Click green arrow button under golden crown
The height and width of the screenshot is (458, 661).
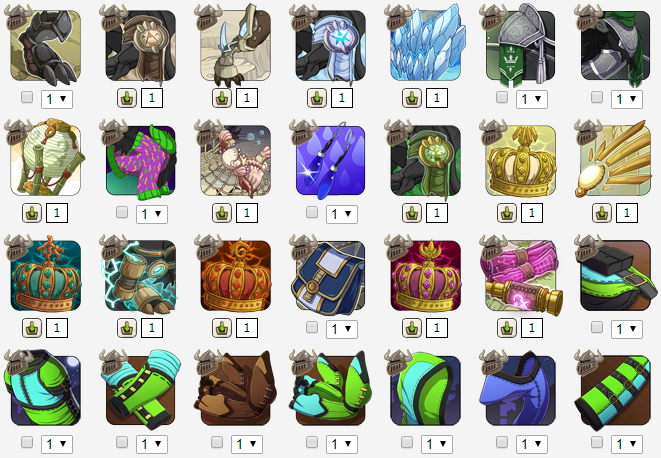[507, 213]
